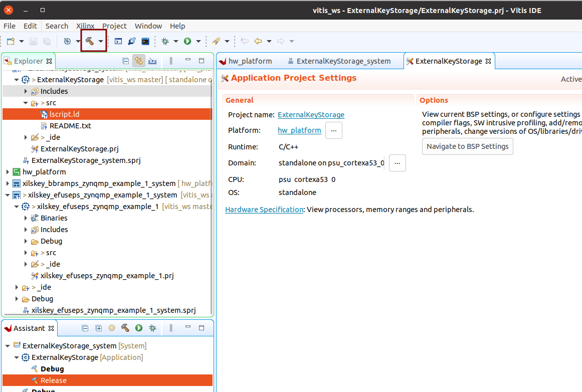The image size is (582, 392).
Task: Switch to the hw_platform editor tab
Action: tap(245, 61)
